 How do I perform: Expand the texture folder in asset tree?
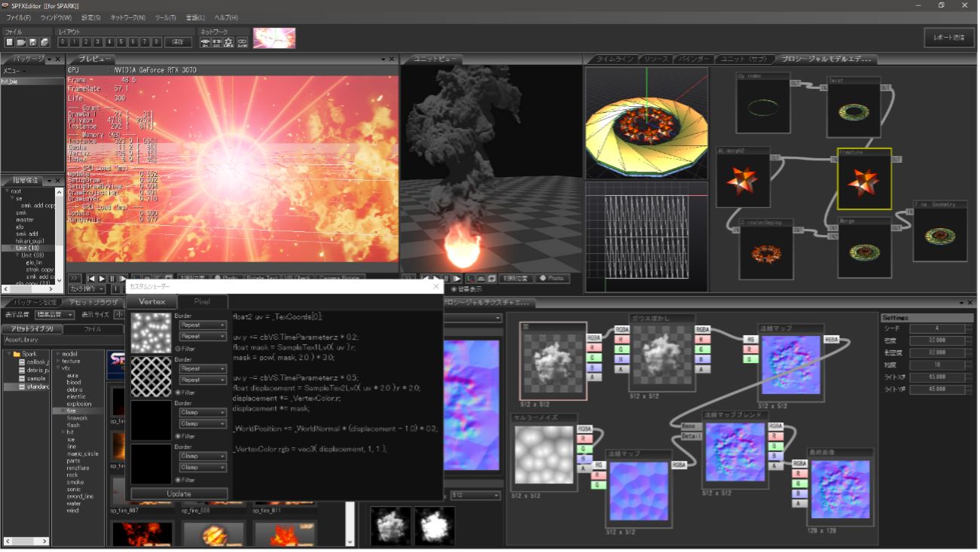pos(57,361)
